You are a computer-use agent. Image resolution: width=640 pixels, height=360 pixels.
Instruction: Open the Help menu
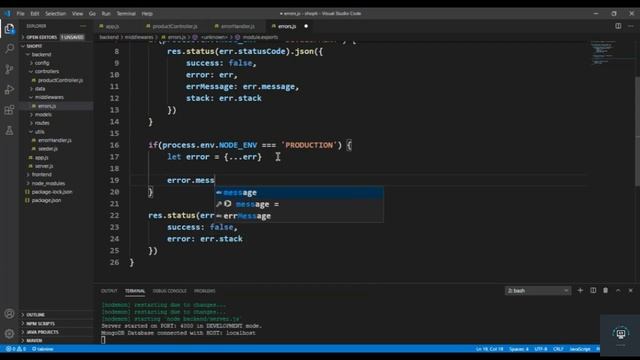pos(147,13)
